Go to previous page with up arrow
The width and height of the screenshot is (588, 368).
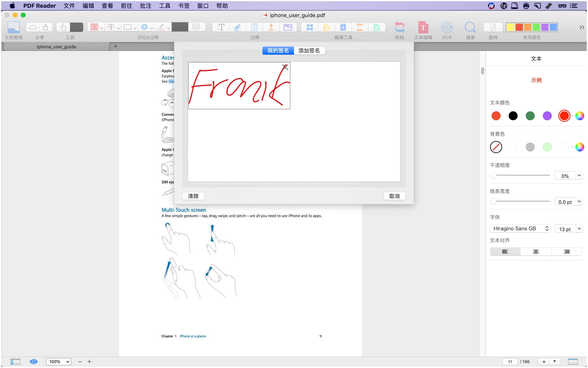544,361
